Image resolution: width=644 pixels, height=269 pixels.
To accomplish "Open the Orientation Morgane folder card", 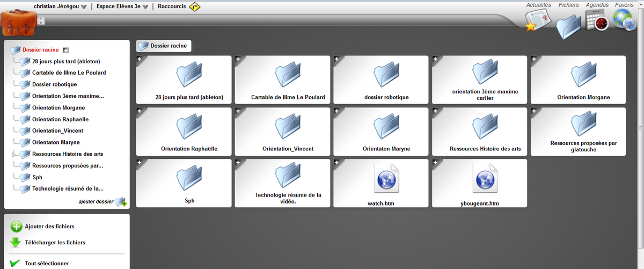I will [x=579, y=79].
